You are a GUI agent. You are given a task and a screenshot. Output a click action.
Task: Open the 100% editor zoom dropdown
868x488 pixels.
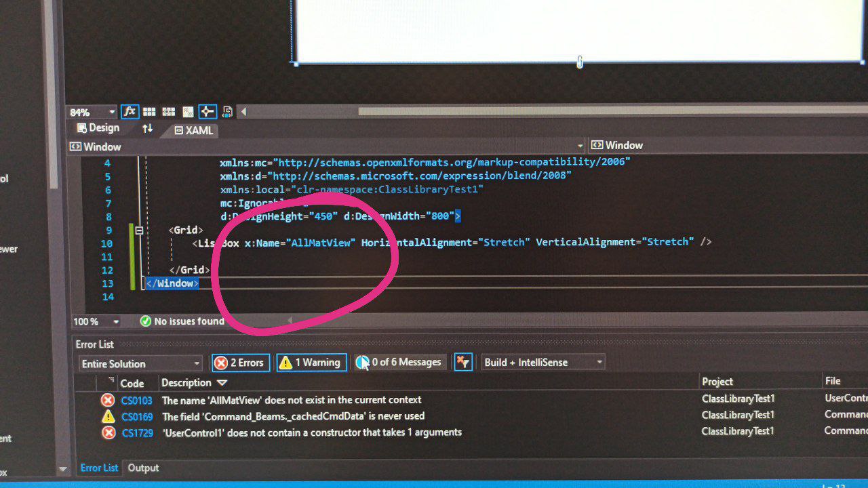(116, 322)
